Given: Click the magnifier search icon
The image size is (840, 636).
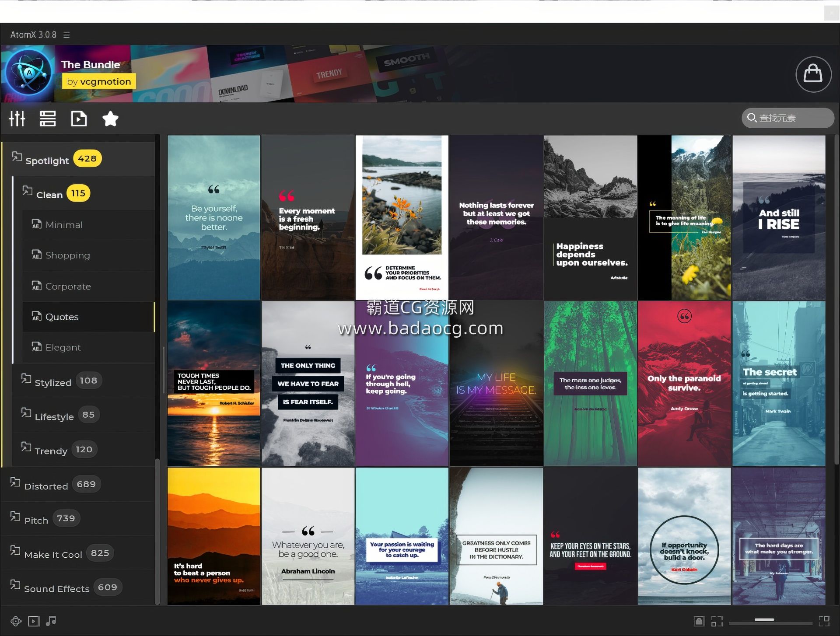Looking at the screenshot, I should pos(752,118).
